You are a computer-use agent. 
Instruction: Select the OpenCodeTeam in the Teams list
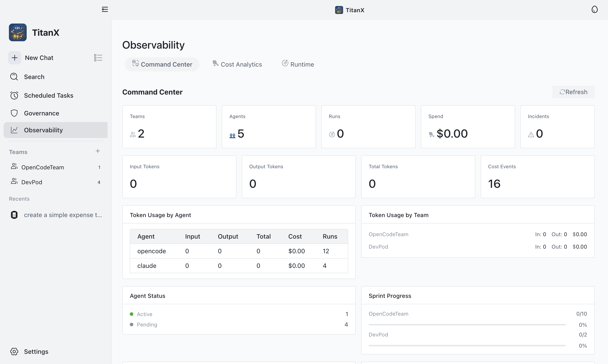click(x=43, y=167)
